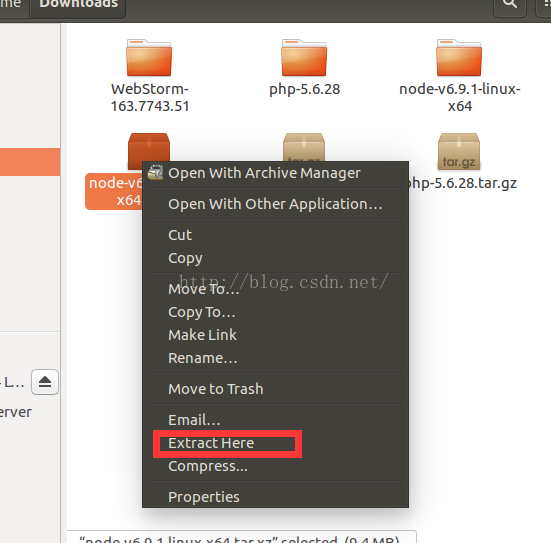Click the eject button in the sidebar
Image resolution: width=551 pixels, height=543 pixels.
(45, 382)
